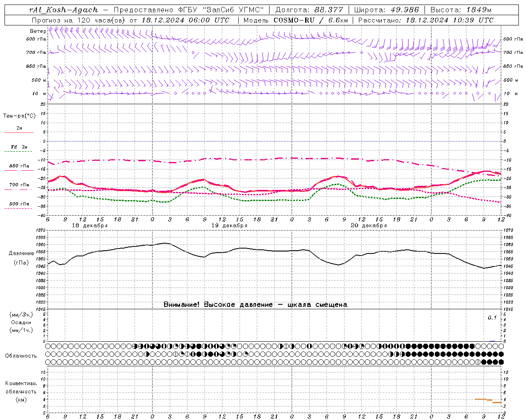Click the station name rAl_Kosh-Agach in the header
Image resolution: width=525 pixels, height=420 pixels.
64,10
